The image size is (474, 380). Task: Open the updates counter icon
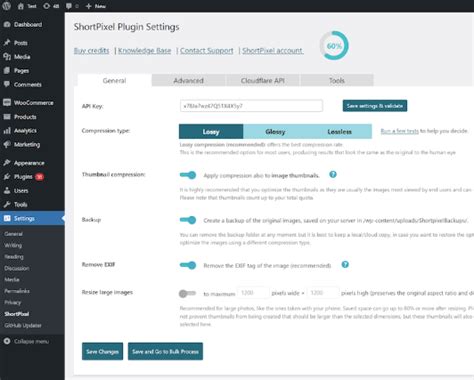47,6
